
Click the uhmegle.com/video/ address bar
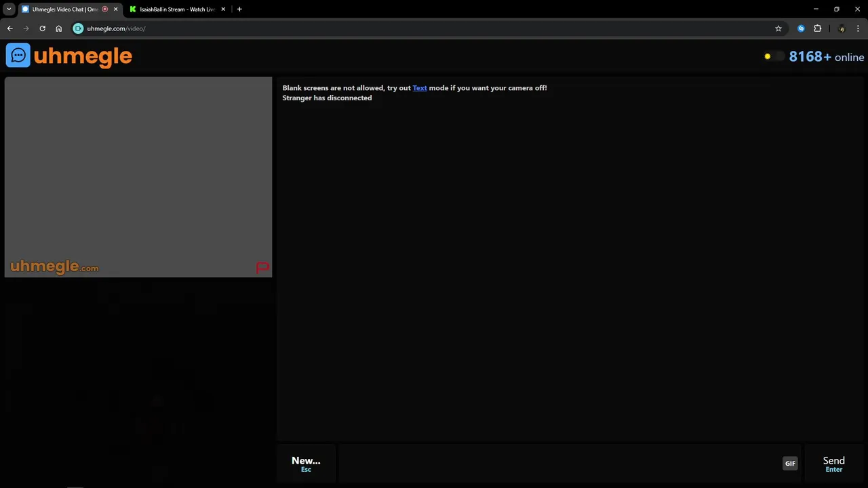pyautogui.click(x=427, y=28)
